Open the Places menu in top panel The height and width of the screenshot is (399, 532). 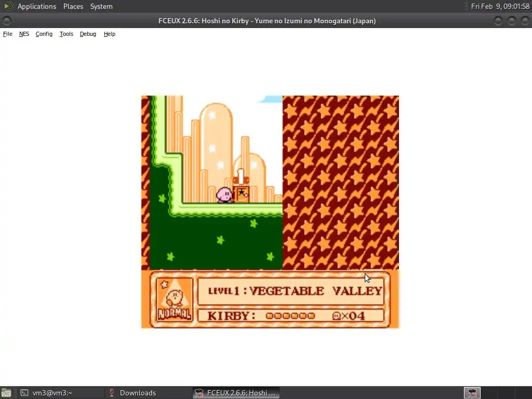pos(73,6)
